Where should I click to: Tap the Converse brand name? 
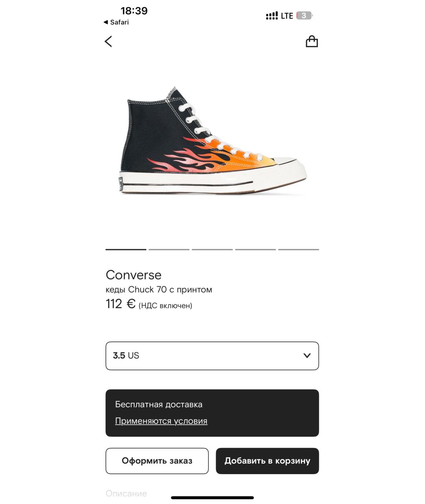tap(133, 275)
